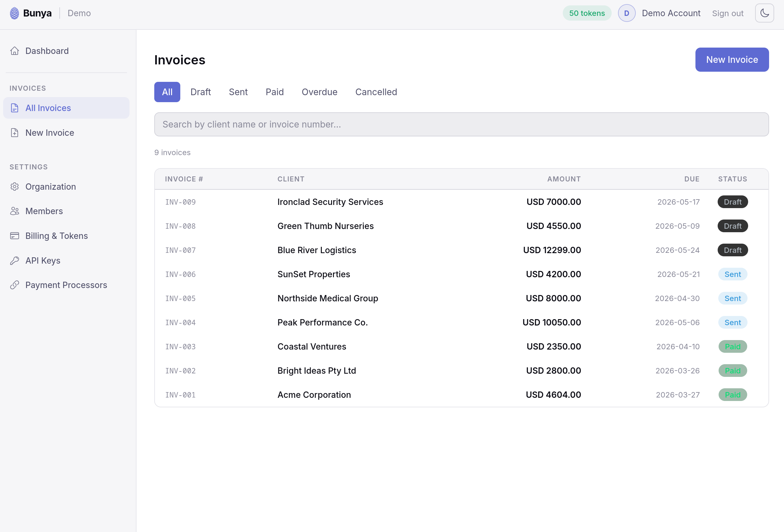Open Organization via its gear icon
784x532 pixels.
click(x=15, y=187)
